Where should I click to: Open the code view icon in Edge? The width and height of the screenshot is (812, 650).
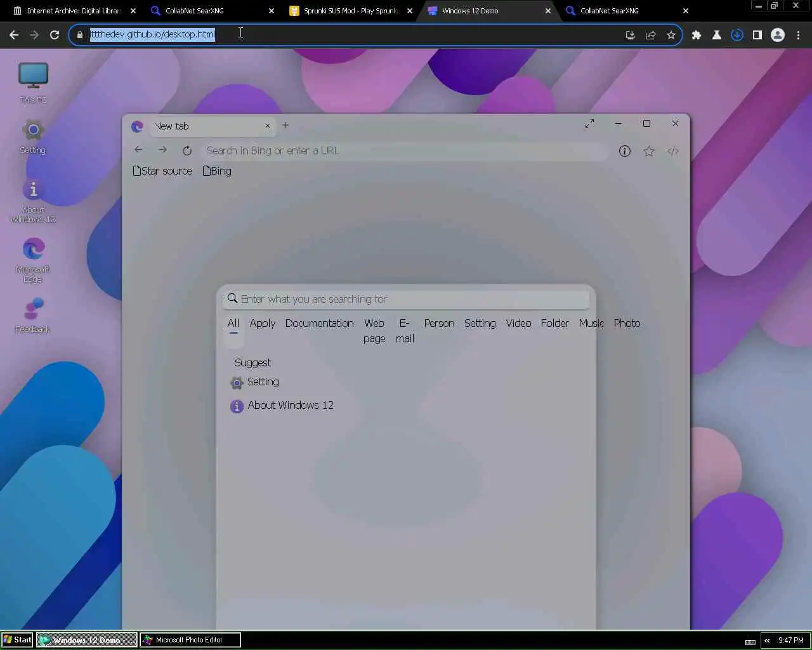(673, 151)
